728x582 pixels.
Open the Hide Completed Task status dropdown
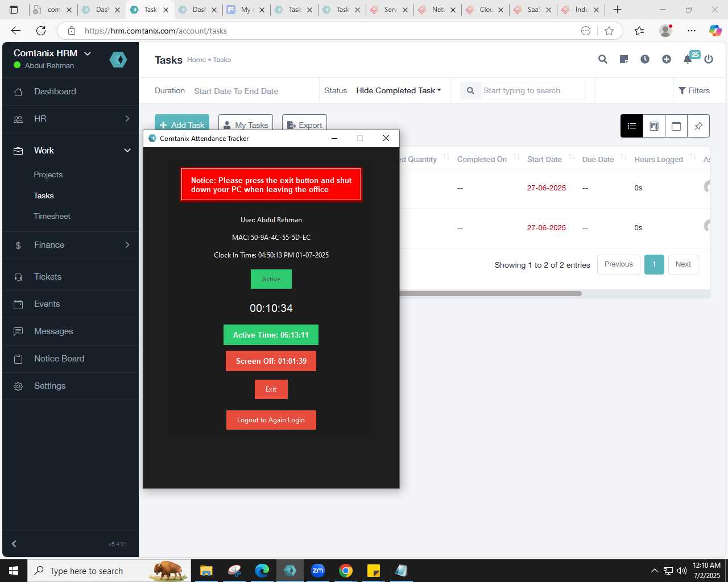click(x=399, y=90)
